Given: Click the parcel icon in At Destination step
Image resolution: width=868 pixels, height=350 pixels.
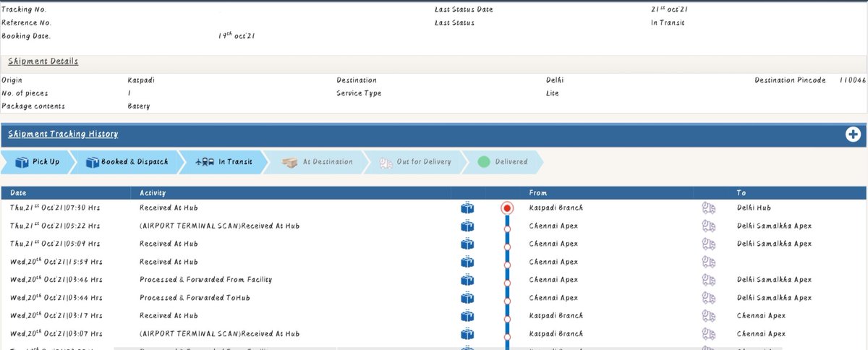Looking at the screenshot, I should (x=289, y=162).
